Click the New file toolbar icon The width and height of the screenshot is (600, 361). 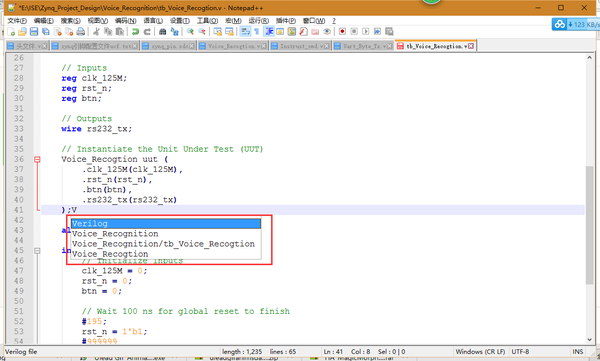click(x=11, y=32)
